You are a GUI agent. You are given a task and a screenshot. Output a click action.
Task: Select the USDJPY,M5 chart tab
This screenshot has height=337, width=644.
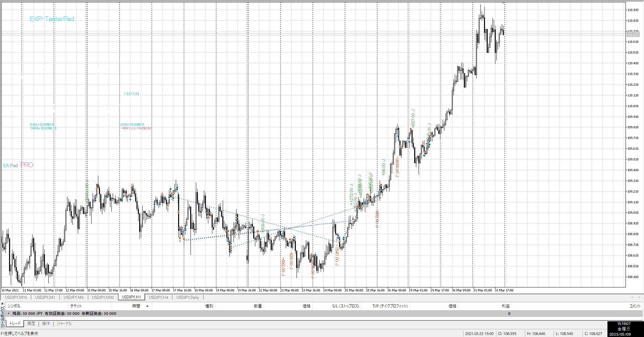tap(73, 297)
